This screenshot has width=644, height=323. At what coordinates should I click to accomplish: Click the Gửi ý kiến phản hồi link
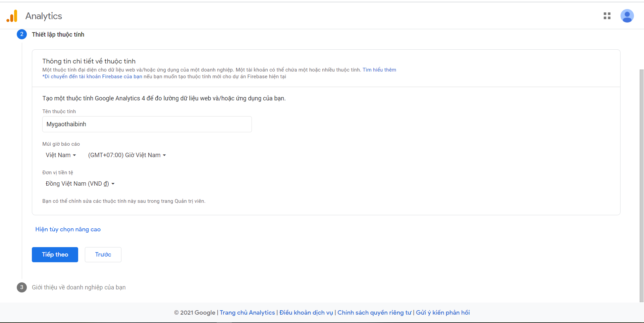pyautogui.click(x=443, y=313)
